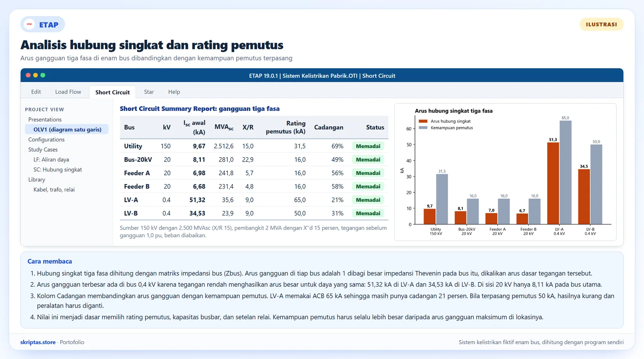Open SC: Hubung singkat study case
This screenshot has height=359, width=644.
[58, 170]
